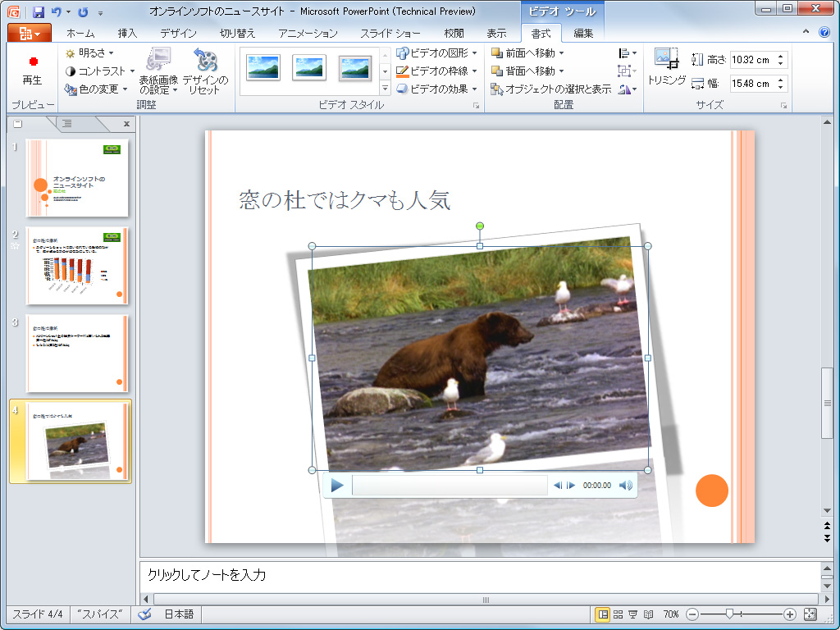Screen dimensions: 840x630
Task: Mute the video using the speaker icon
Action: click(624, 485)
